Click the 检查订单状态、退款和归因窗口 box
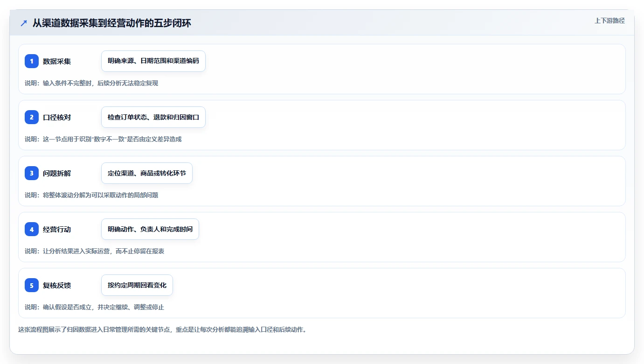The height and width of the screenshot is (364, 644). 153,117
